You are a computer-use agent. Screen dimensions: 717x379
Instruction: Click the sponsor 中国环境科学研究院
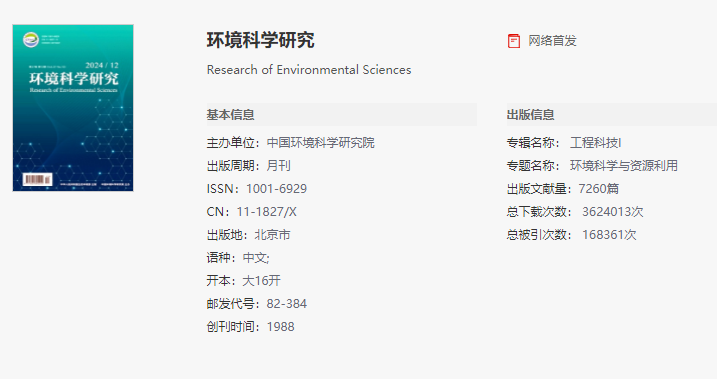coord(321,143)
